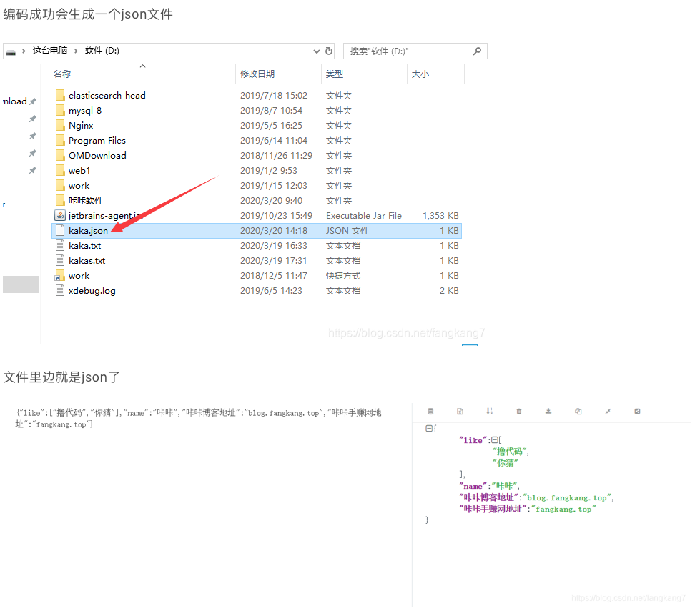The width and height of the screenshot is (695, 616).
Task: Collapse the "like" array in the JSON view
Action: pos(495,439)
